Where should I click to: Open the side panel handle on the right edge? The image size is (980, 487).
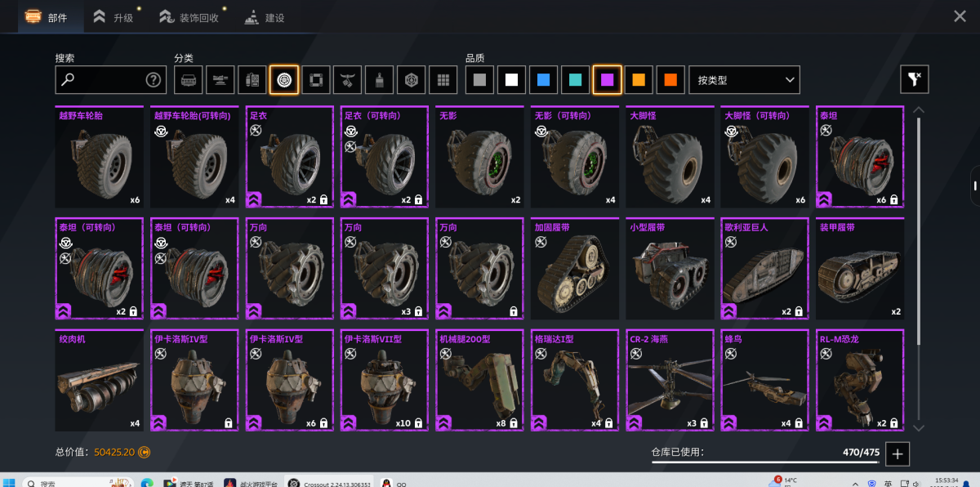(x=974, y=186)
